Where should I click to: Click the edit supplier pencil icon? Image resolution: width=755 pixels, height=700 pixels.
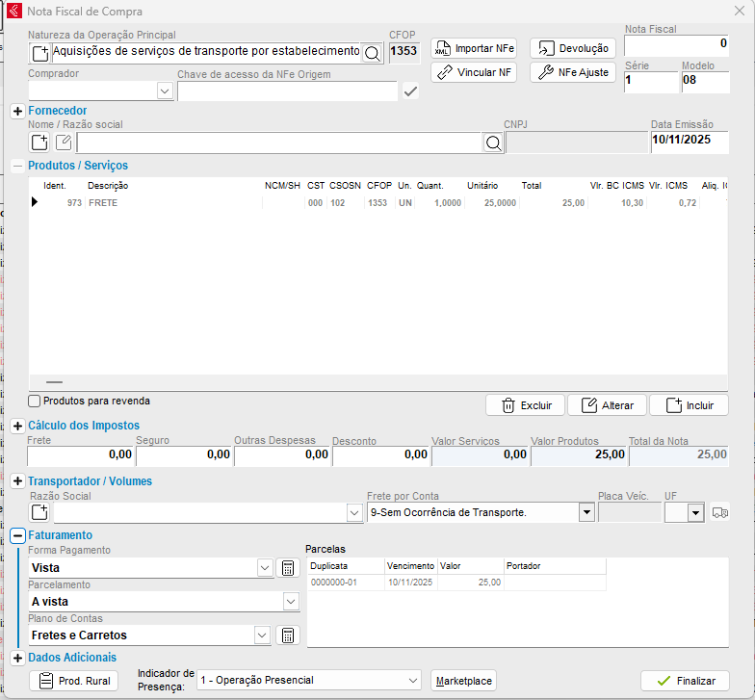coord(64,143)
